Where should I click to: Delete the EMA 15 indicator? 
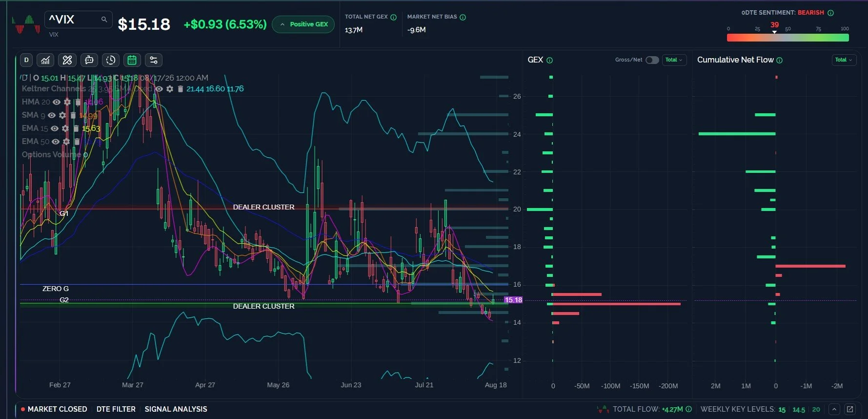tap(76, 128)
